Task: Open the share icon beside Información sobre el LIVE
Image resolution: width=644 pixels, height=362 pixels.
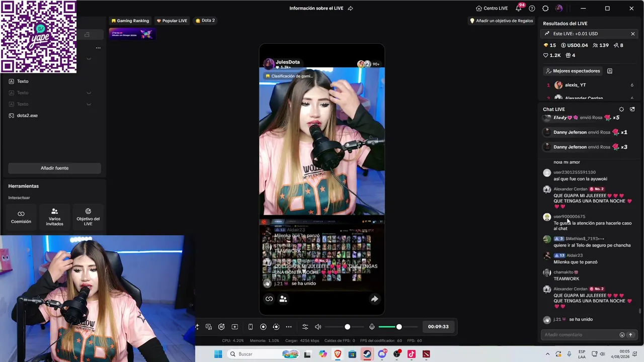Action: [x=350, y=8]
